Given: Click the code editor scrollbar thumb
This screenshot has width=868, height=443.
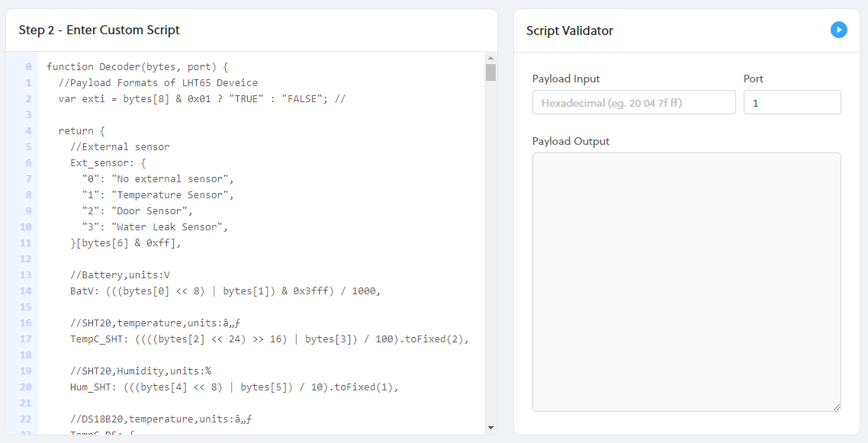Looking at the screenshot, I should coord(490,72).
